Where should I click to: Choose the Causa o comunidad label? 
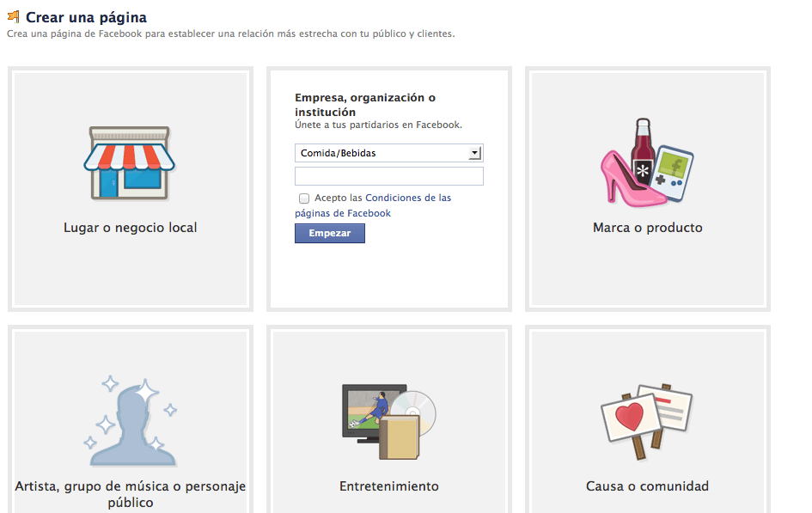[647, 486]
